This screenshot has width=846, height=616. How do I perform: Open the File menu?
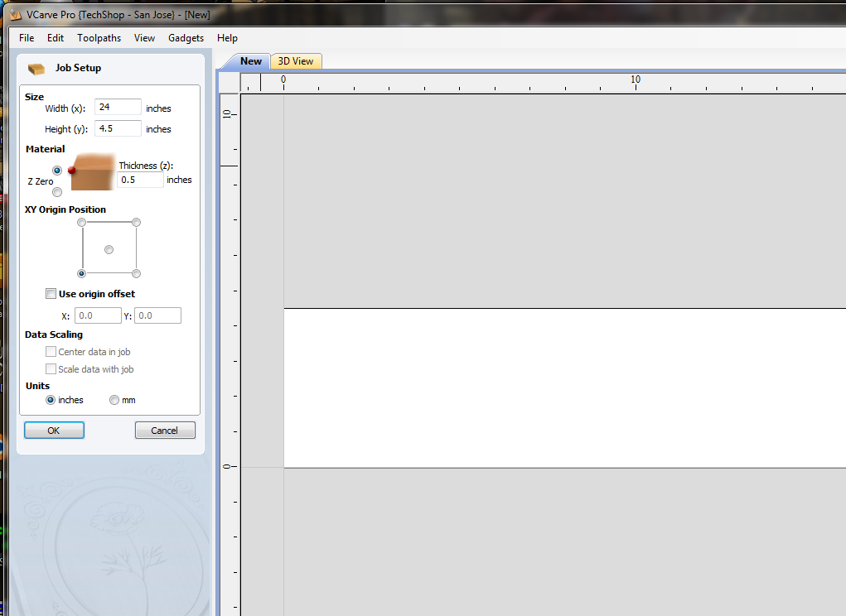(27, 38)
